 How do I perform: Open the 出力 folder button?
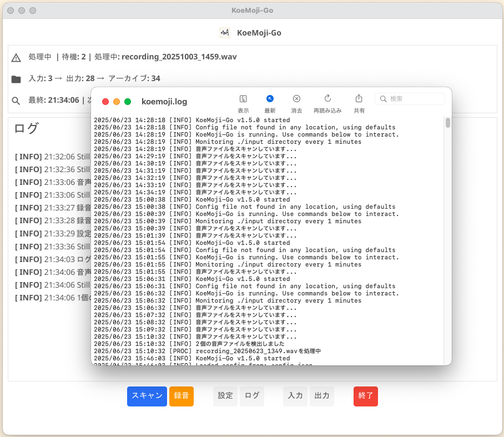coord(322,396)
